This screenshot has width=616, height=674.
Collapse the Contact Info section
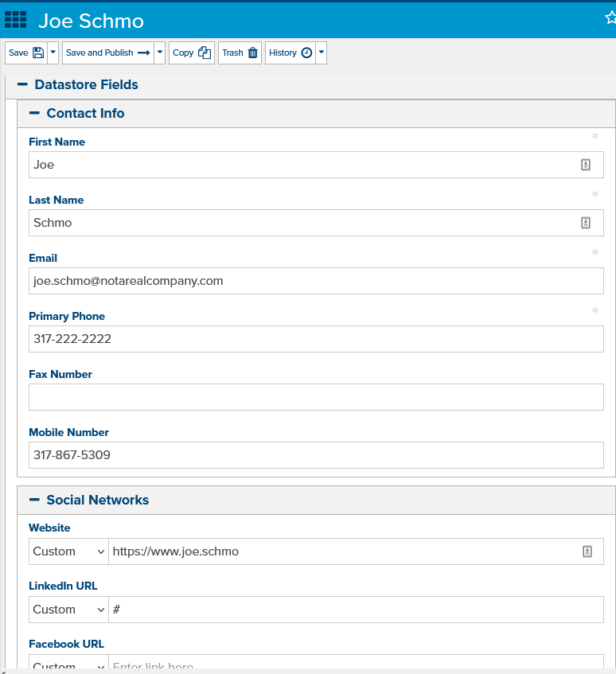tap(34, 113)
